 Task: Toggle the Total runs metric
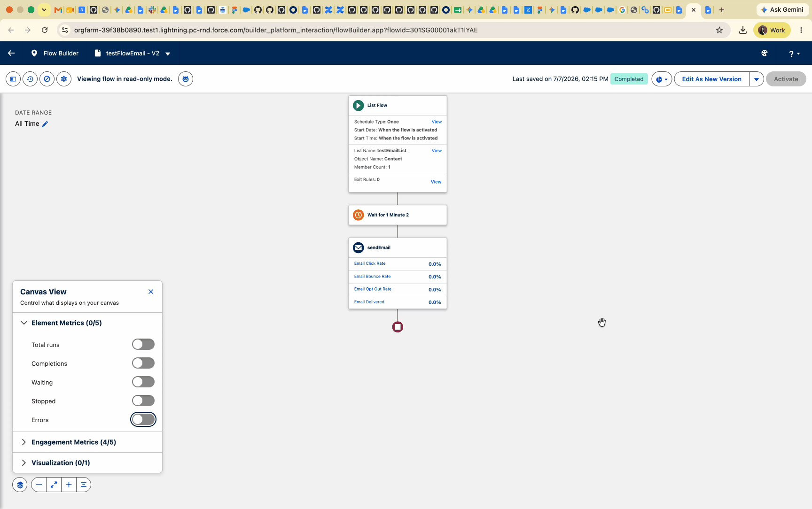[143, 345]
